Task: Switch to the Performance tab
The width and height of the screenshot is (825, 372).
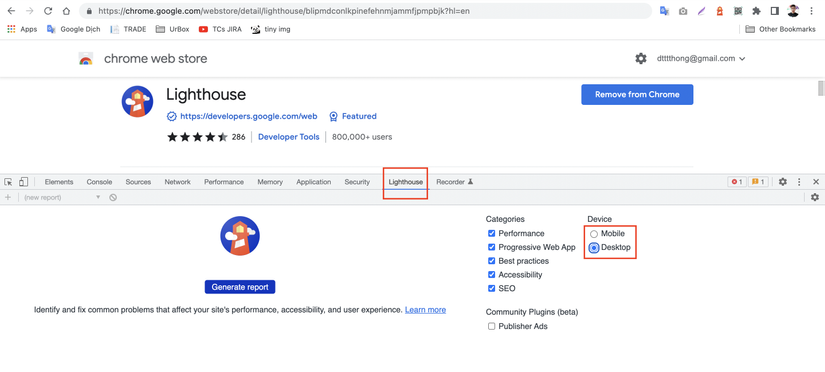Action: point(224,182)
